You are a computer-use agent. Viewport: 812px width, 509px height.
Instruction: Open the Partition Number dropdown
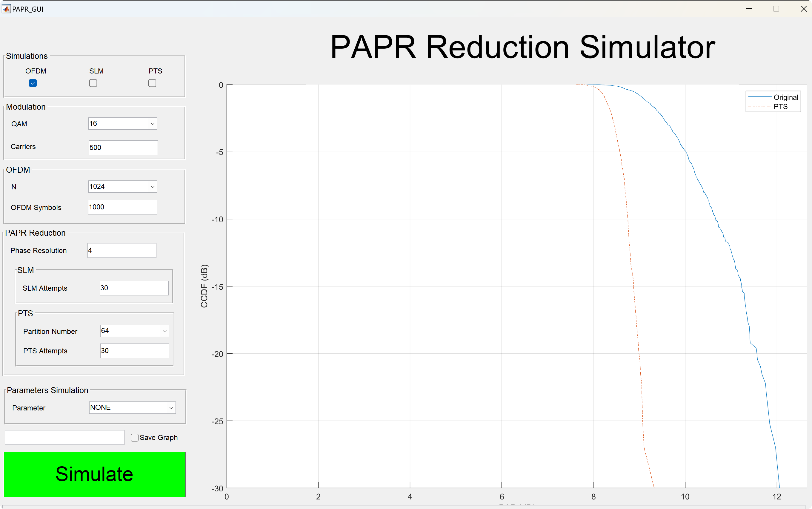pyautogui.click(x=135, y=331)
